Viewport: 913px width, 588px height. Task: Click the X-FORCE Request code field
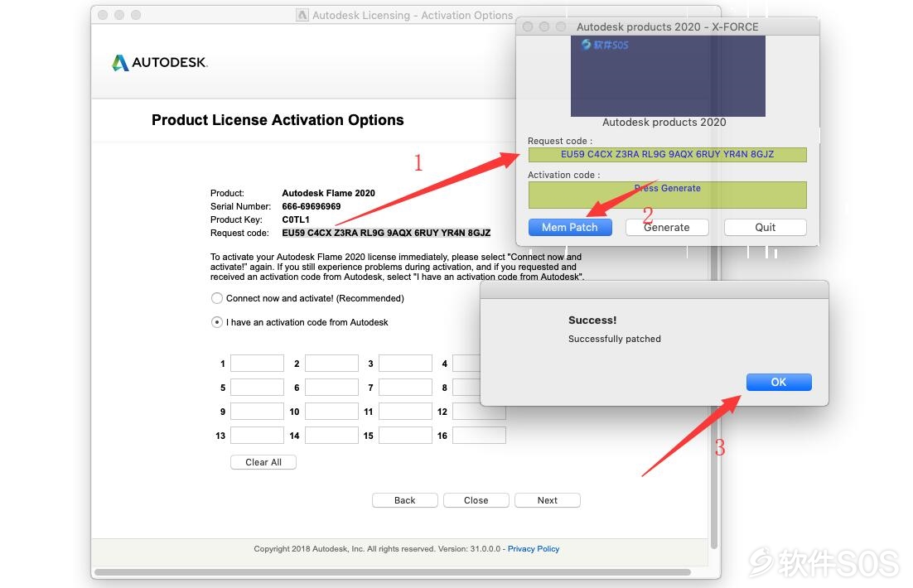(667, 154)
